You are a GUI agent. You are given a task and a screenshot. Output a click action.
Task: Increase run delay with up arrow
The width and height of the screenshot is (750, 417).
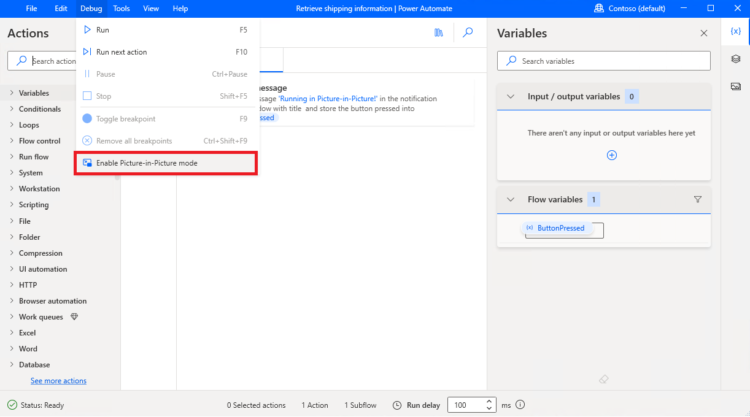(489, 401)
